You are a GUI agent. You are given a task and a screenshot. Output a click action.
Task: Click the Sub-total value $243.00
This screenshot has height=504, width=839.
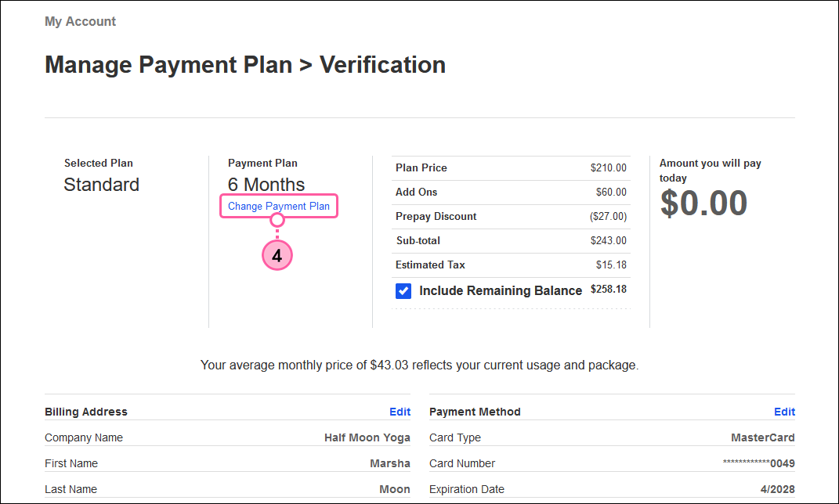pos(609,240)
